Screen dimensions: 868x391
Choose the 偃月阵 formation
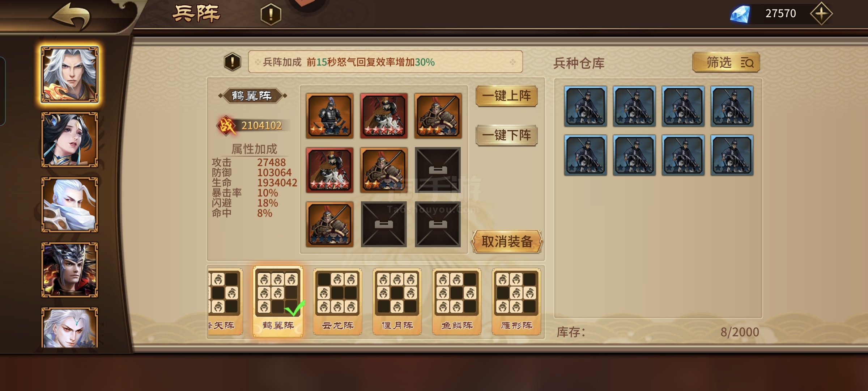tap(397, 301)
